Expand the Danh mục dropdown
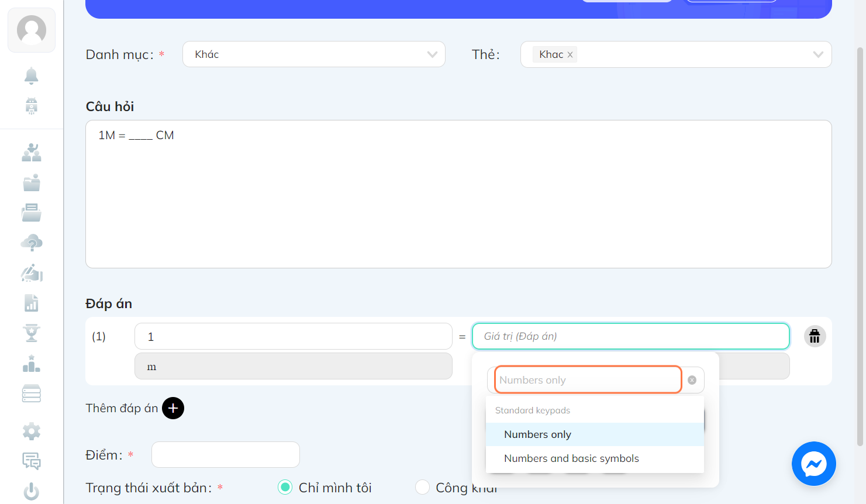This screenshot has width=866, height=504. (x=314, y=54)
